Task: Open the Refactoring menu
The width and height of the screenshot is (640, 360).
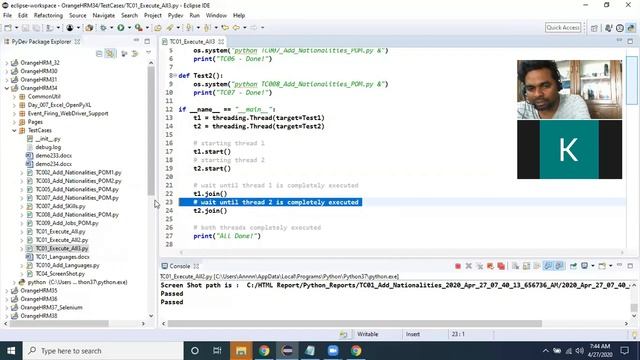Action: [x=48, y=16]
